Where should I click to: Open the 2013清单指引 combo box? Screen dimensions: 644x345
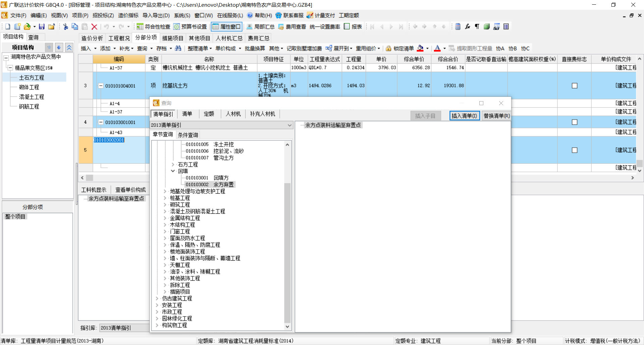(x=221, y=125)
